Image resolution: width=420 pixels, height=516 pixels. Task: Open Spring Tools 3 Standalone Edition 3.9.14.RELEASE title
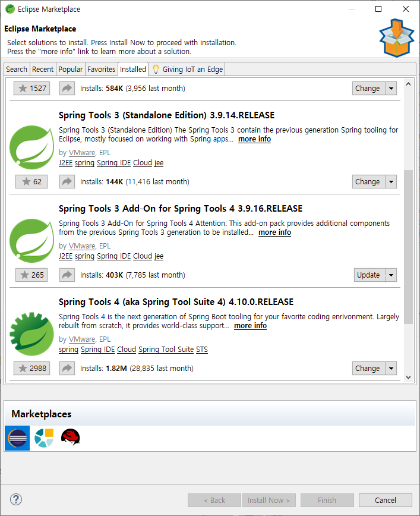click(166, 115)
